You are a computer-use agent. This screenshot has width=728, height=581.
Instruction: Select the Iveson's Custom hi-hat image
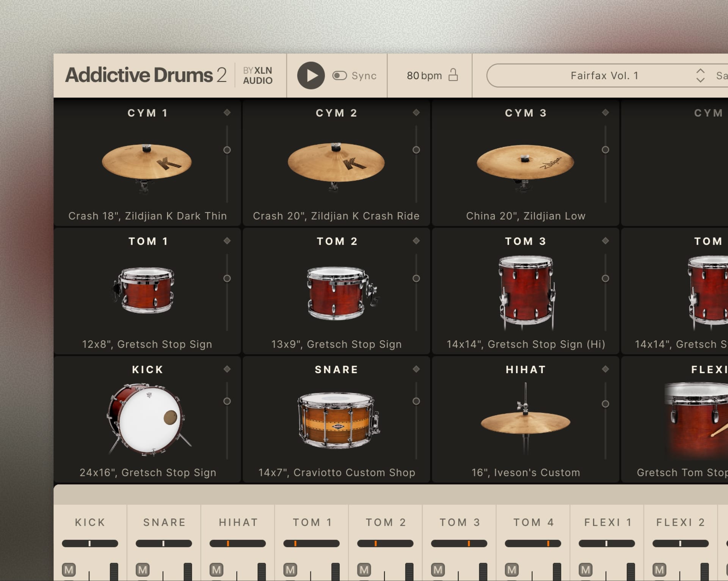pyautogui.click(x=525, y=419)
